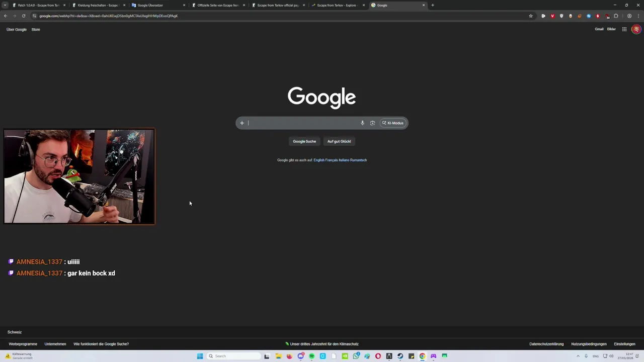Open the Kältewarnung weather widget

point(19,356)
